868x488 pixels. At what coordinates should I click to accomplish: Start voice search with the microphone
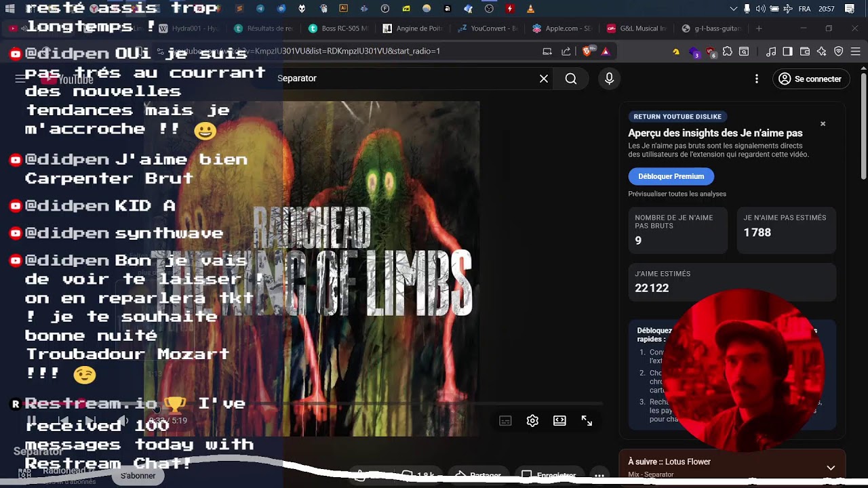click(609, 79)
